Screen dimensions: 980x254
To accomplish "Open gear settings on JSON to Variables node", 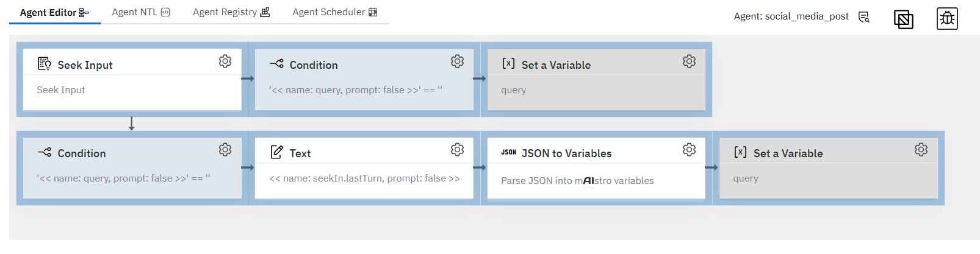I will pos(689,150).
